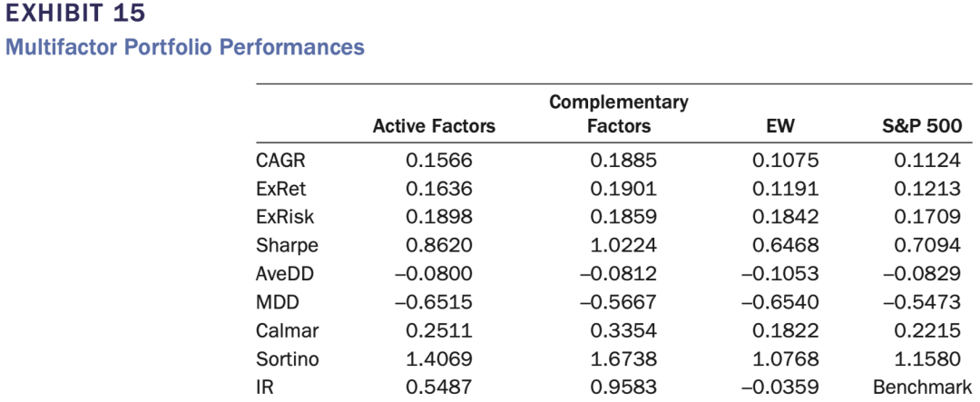Select the Calmar row label
This screenshot has width=980, height=402.
(x=286, y=330)
